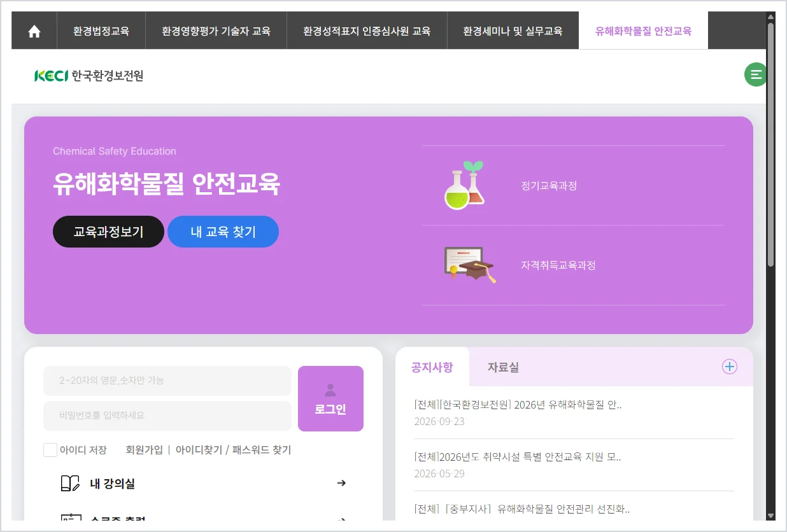Viewport: 787px width, 532px height.
Task: Click the 교육과정보기 button
Action: click(108, 232)
